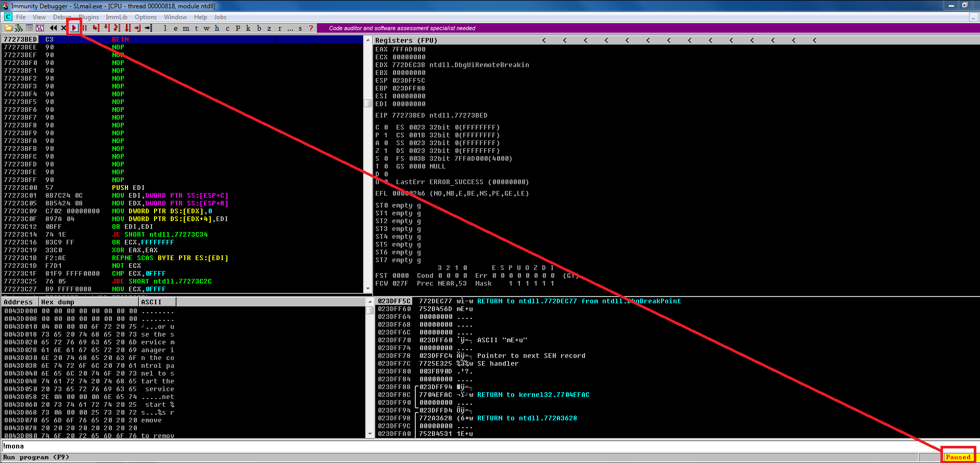Click the disassembly pane scrollbar thumb
The height and width of the screenshot is (463, 980).
[367, 103]
